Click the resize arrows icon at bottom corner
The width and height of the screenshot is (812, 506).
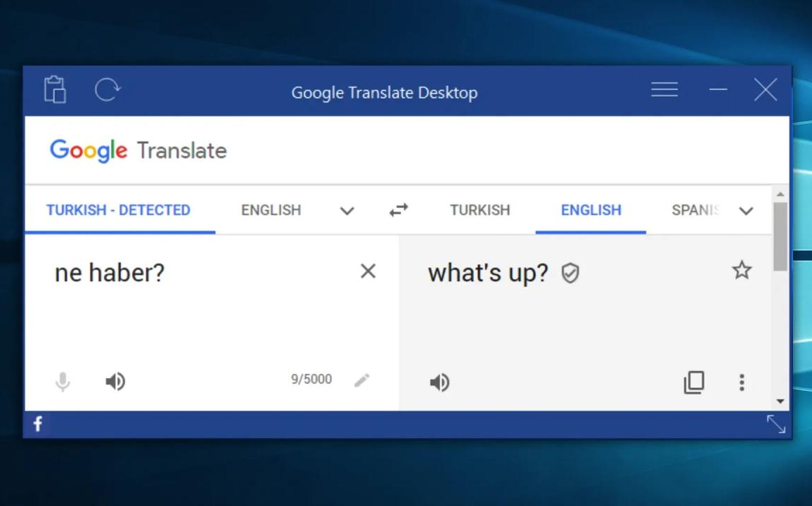tap(775, 424)
